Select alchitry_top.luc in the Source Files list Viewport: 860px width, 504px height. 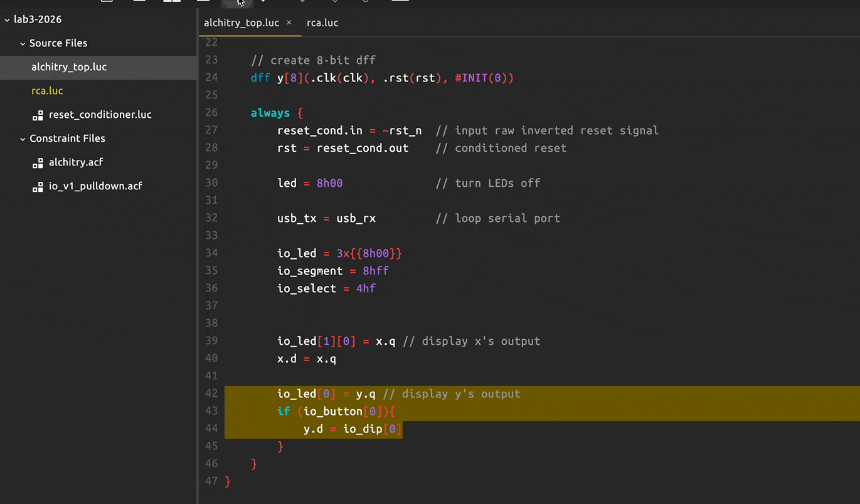69,67
